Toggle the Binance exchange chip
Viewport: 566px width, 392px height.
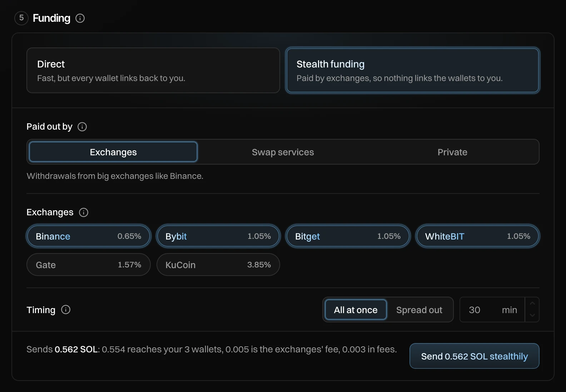pos(89,236)
